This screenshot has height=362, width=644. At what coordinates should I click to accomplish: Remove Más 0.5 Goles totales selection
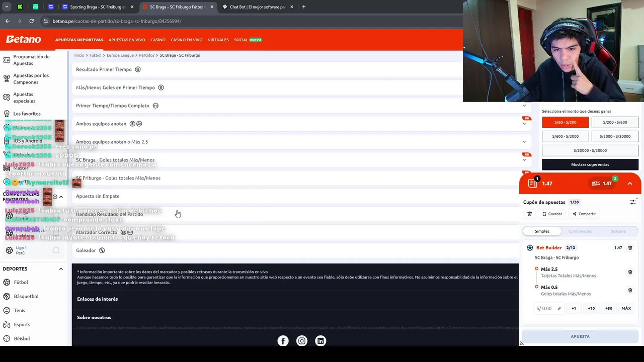pos(630,290)
